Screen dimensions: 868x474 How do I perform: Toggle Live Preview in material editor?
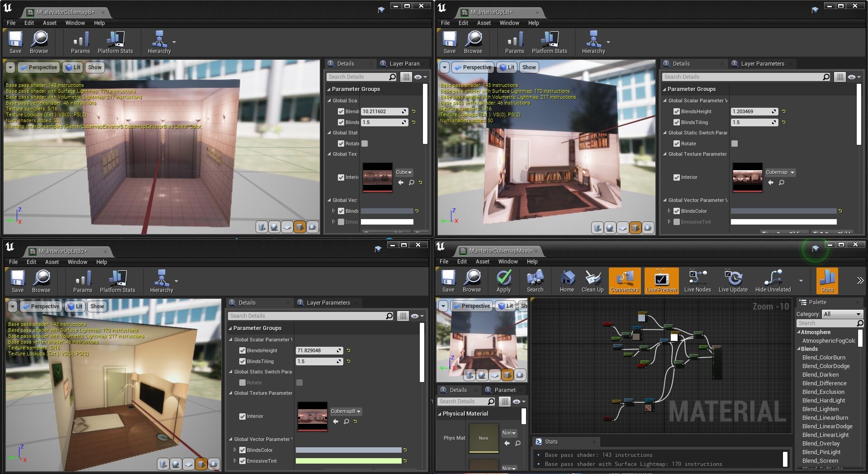coord(661,281)
